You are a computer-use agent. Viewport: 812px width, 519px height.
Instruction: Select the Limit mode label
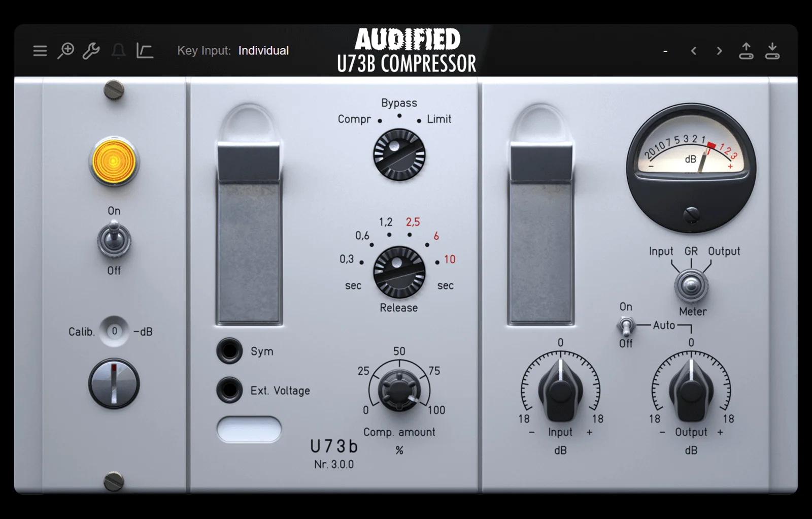tap(438, 119)
